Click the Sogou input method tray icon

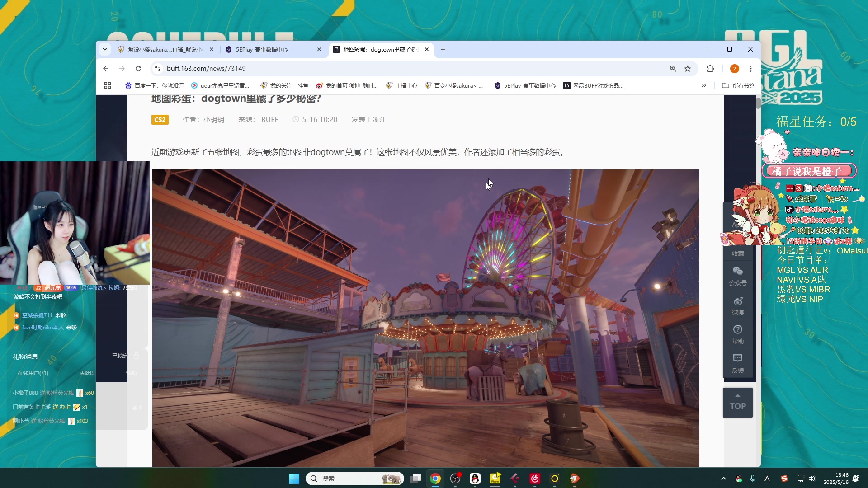(784, 479)
